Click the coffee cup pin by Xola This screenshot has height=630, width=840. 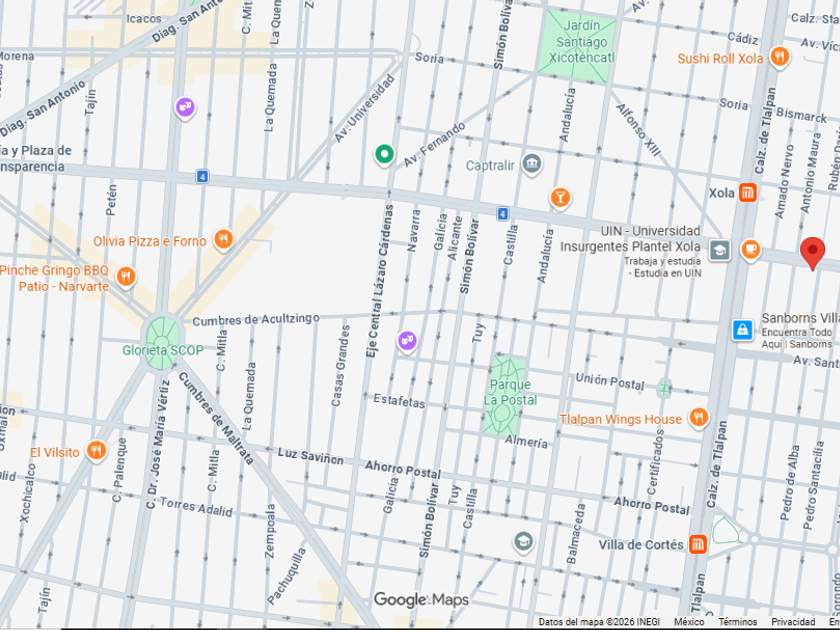click(x=751, y=250)
